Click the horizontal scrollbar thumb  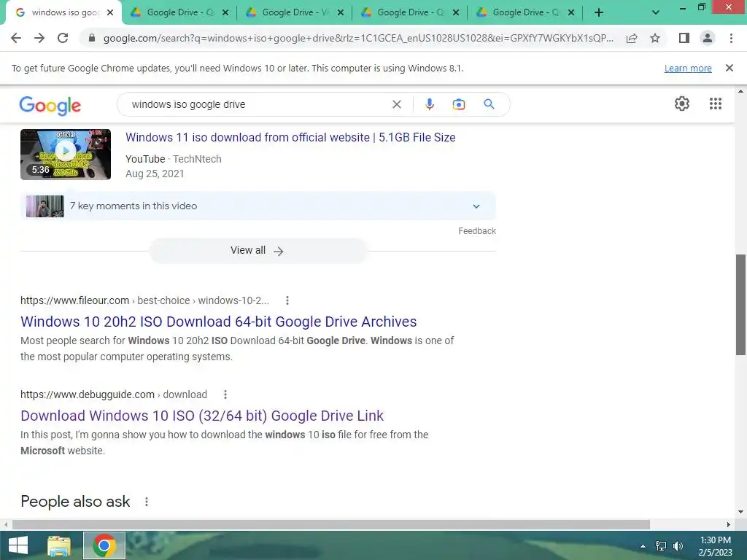click(x=331, y=524)
